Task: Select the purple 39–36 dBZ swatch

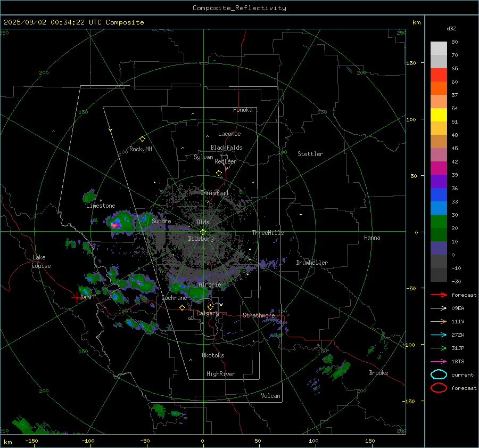Action: pos(439,182)
